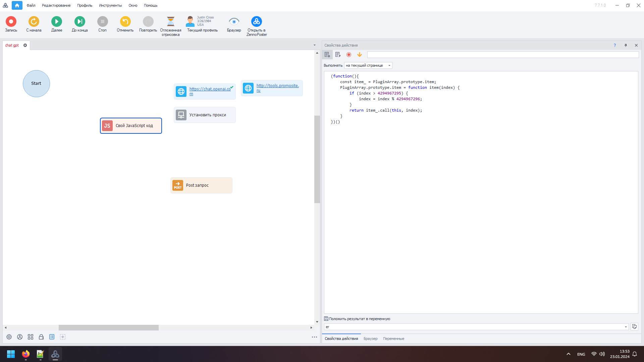Image resolution: width=644 pixels, height=362 pixels.
Task: Open Текущий профиль Justin Cross
Action: point(202,24)
